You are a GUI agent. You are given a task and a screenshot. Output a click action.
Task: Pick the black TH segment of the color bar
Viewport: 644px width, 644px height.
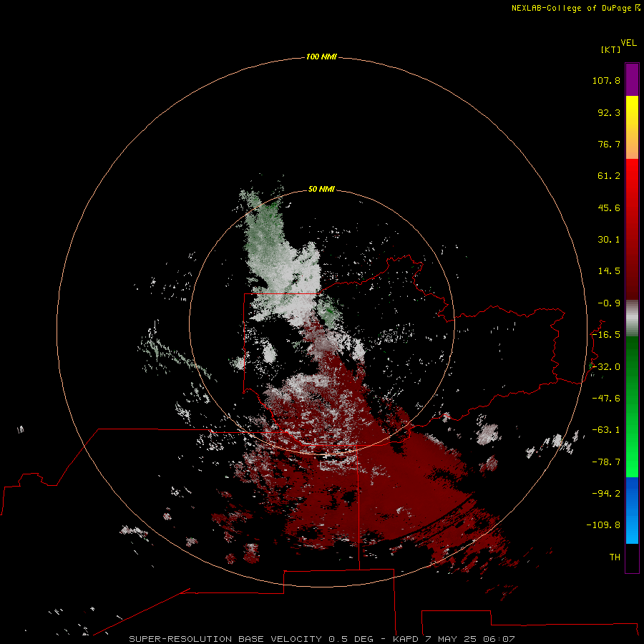[x=632, y=557]
